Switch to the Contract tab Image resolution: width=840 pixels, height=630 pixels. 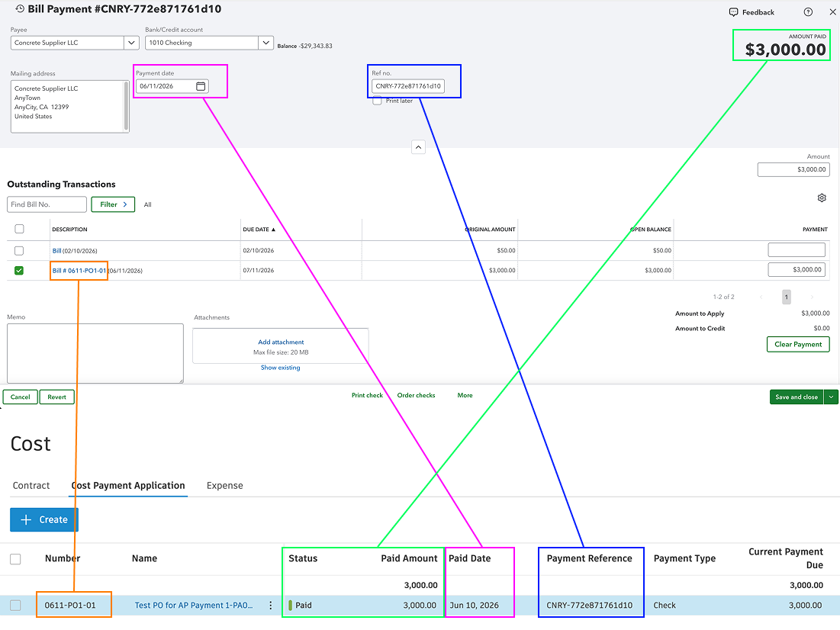pos(31,485)
